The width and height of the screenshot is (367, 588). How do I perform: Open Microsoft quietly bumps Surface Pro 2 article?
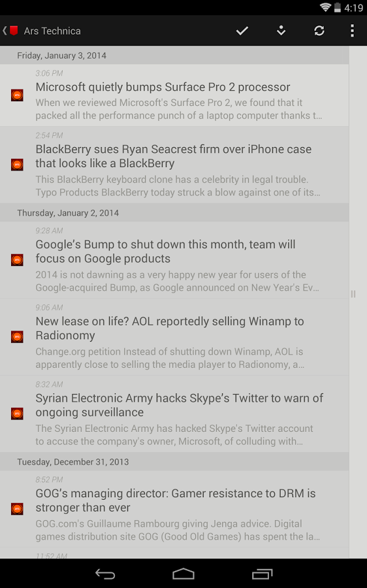(174, 95)
